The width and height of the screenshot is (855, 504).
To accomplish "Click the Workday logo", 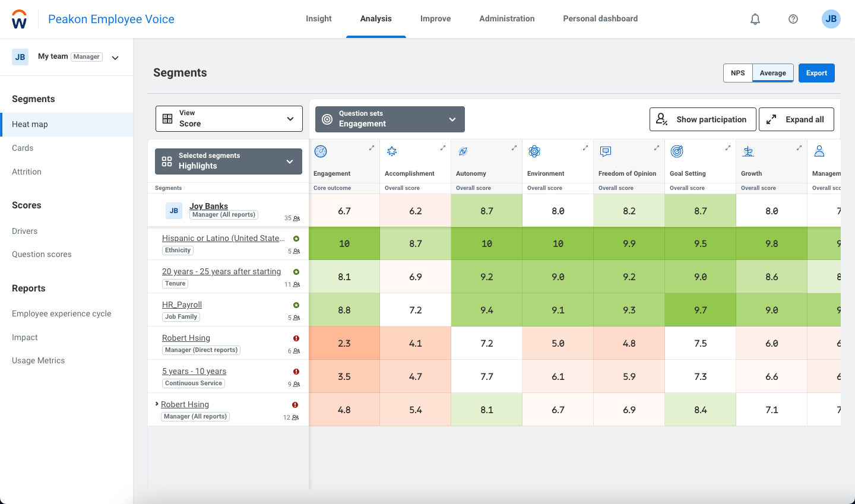I will pyautogui.click(x=19, y=18).
